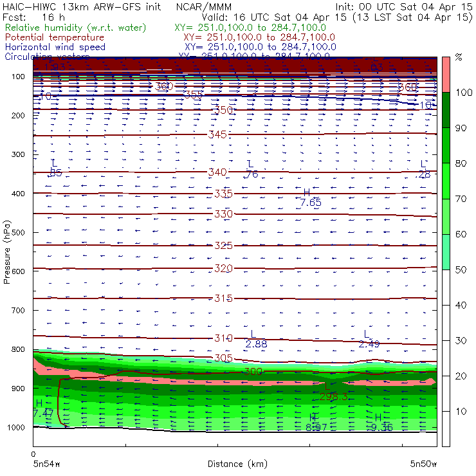Click the L 2.49 wind speed minimum

369,339
